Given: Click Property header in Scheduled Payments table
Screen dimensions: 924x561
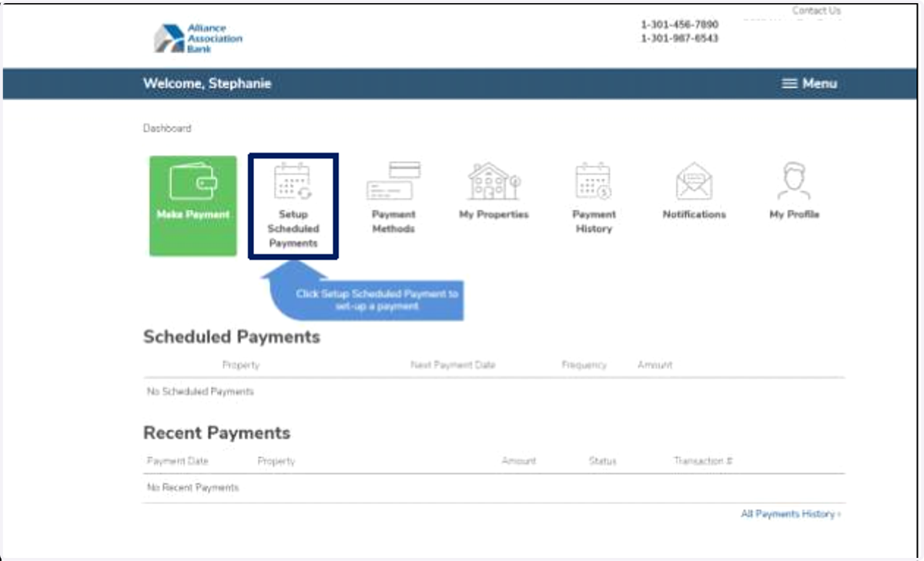Looking at the screenshot, I should [241, 364].
